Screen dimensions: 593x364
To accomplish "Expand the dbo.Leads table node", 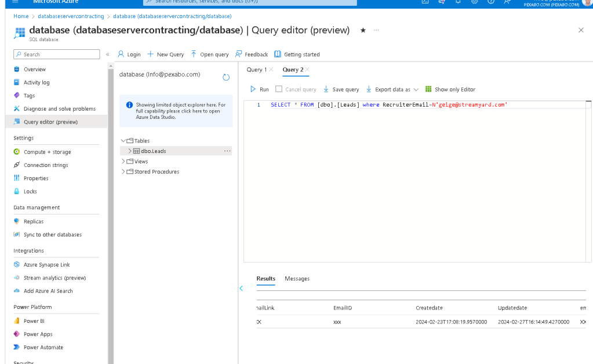I will [x=130, y=151].
